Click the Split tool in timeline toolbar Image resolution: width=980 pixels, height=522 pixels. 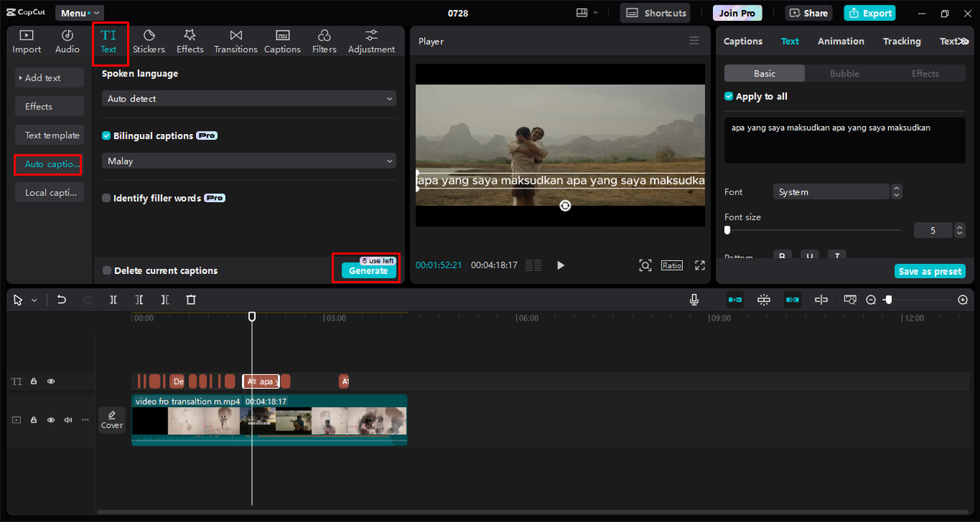[113, 300]
